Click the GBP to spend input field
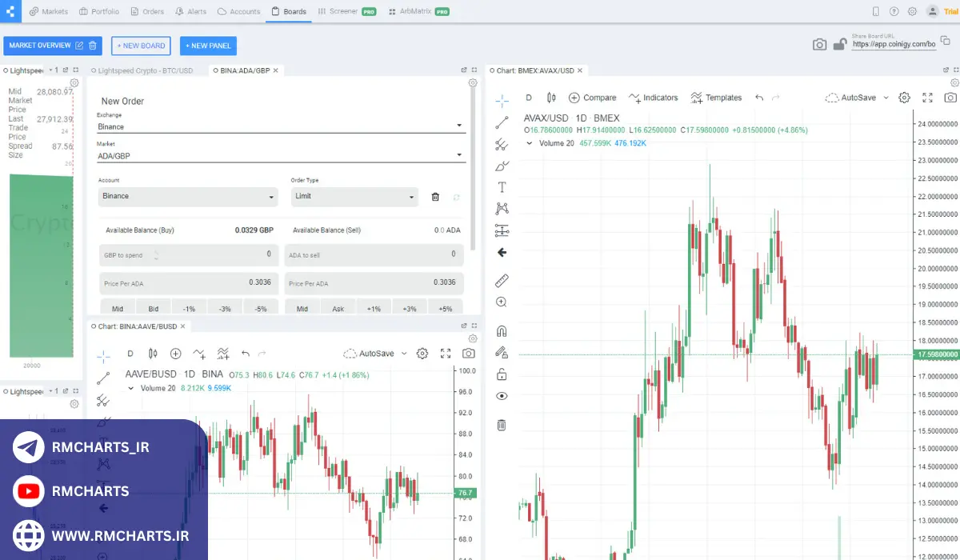Image resolution: width=960 pixels, height=560 pixels. [187, 254]
